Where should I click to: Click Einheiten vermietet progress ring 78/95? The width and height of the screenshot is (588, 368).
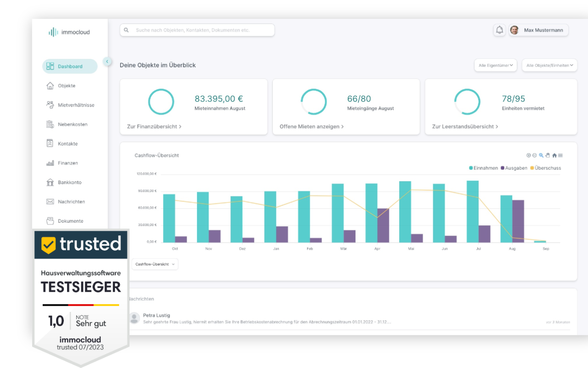coord(467,102)
